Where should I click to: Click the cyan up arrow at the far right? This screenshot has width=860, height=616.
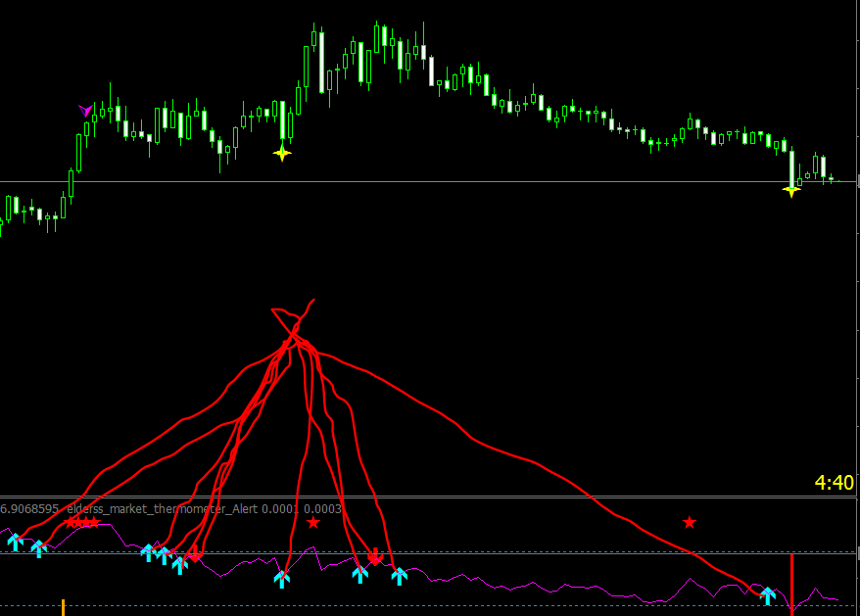click(x=768, y=595)
